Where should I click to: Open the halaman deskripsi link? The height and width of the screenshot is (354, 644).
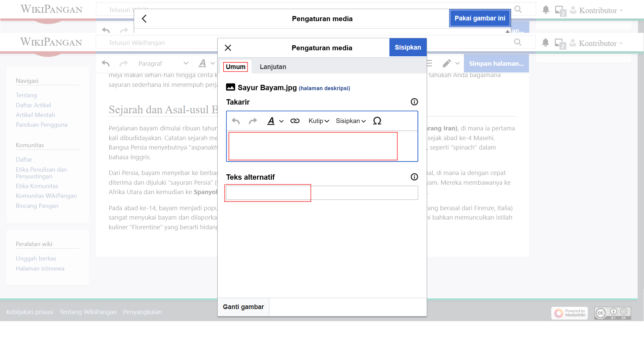[x=324, y=88]
